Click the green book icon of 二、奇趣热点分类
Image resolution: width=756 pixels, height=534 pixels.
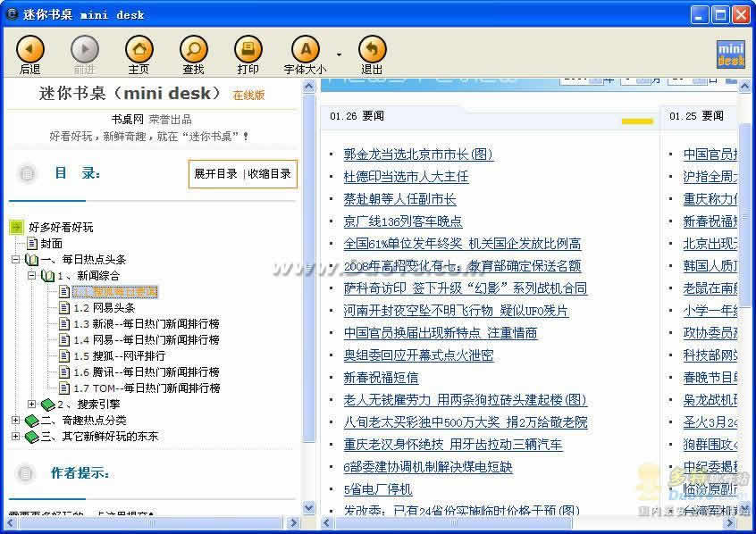tap(32, 421)
